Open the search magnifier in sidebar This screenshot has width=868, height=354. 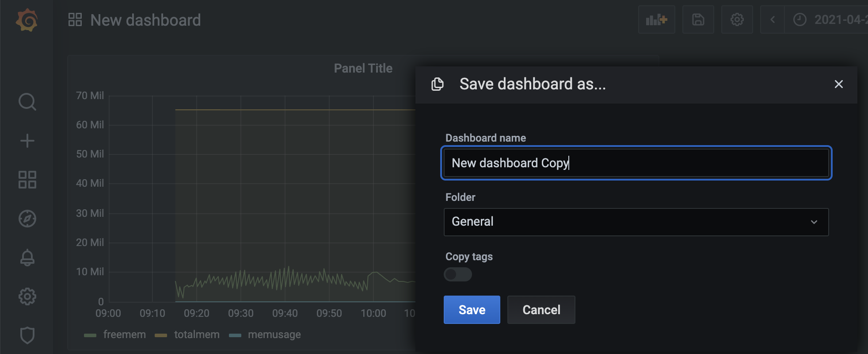pos(27,102)
